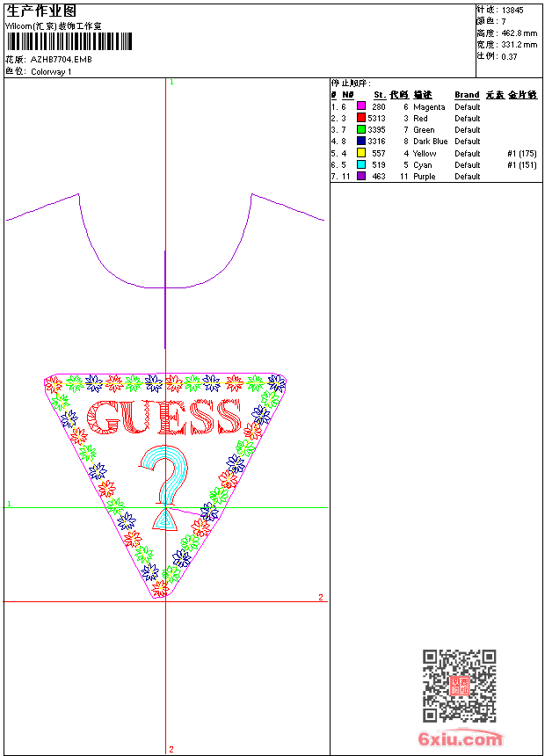Click the barcode under the studio name

tap(69, 41)
